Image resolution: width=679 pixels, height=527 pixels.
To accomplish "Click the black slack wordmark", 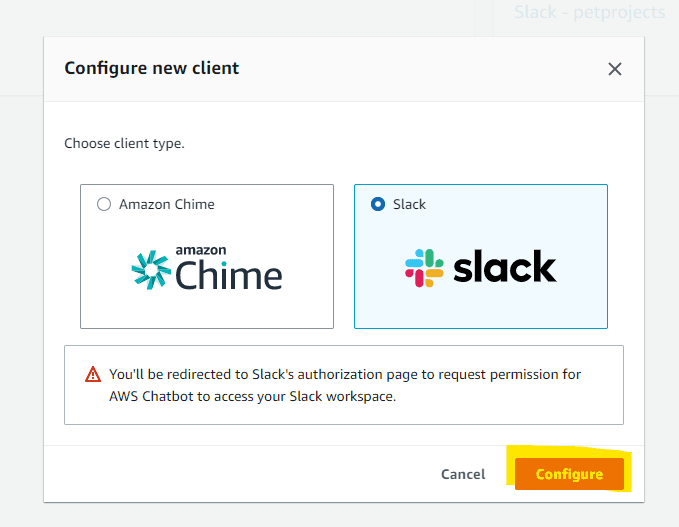I will tap(505, 268).
